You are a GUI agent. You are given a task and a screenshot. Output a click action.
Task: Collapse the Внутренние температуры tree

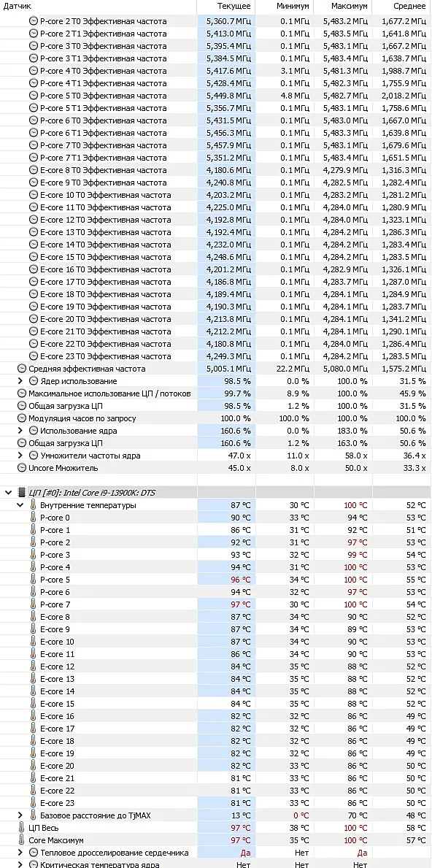pos(20,505)
